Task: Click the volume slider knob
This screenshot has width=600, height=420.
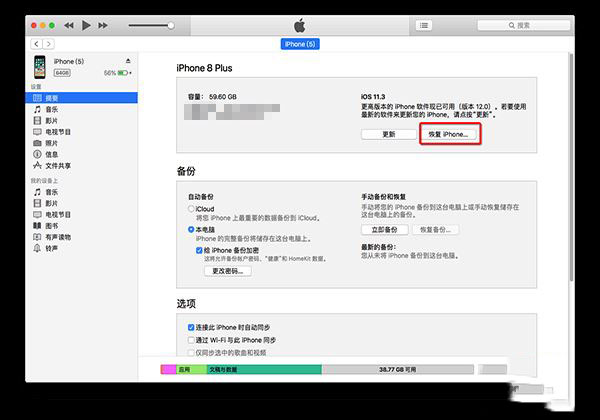Action: coord(171,26)
